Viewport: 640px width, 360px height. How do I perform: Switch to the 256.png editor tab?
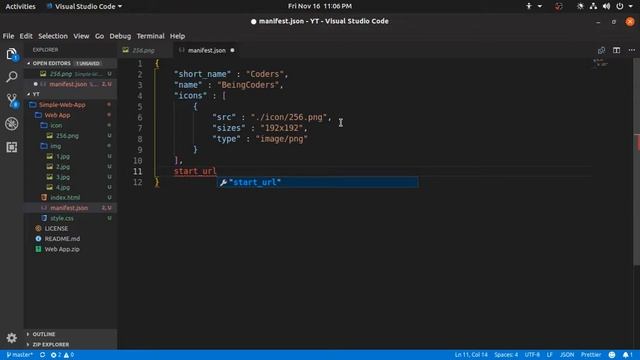click(143, 50)
